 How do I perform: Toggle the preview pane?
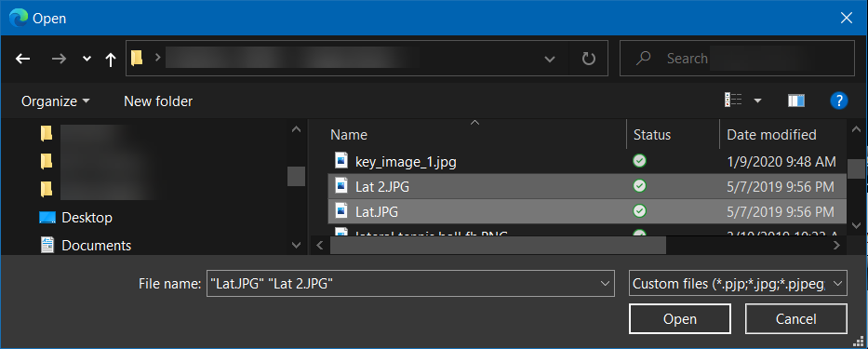point(796,101)
